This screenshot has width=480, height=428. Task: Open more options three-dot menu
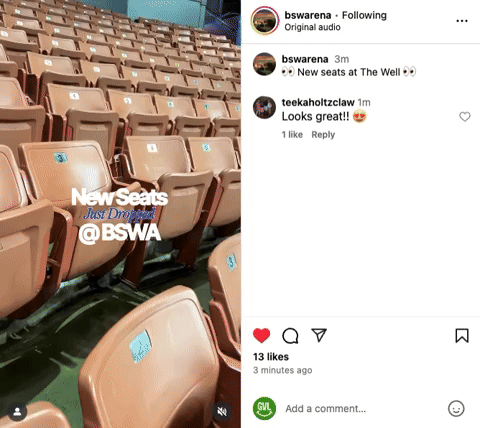pos(462,21)
